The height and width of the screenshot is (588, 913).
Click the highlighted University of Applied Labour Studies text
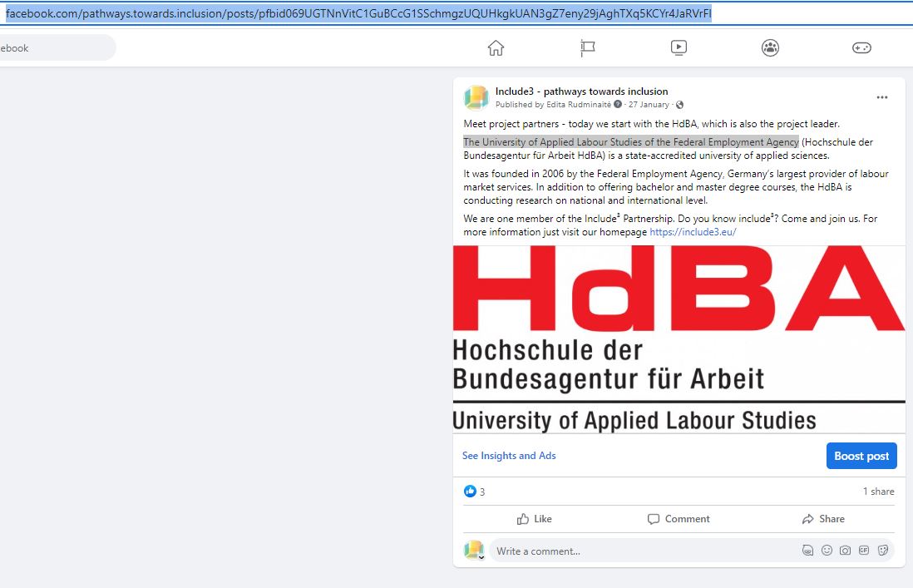631,142
